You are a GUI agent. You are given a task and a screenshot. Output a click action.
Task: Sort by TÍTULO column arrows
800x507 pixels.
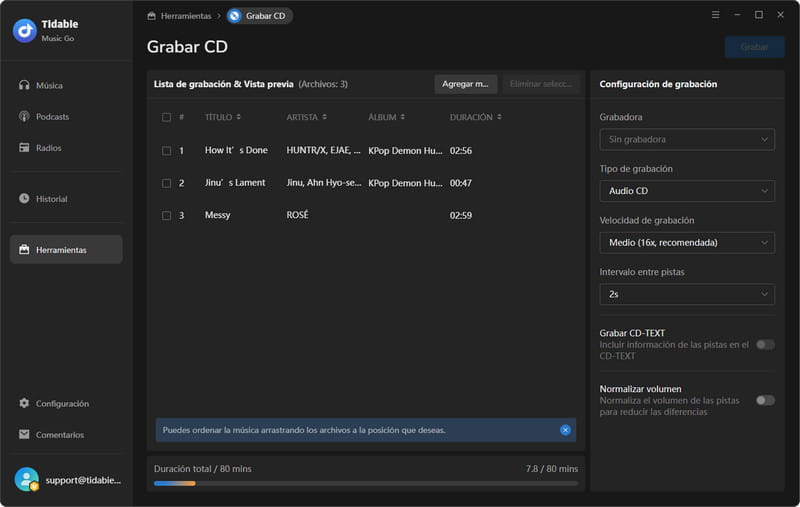[238, 117]
